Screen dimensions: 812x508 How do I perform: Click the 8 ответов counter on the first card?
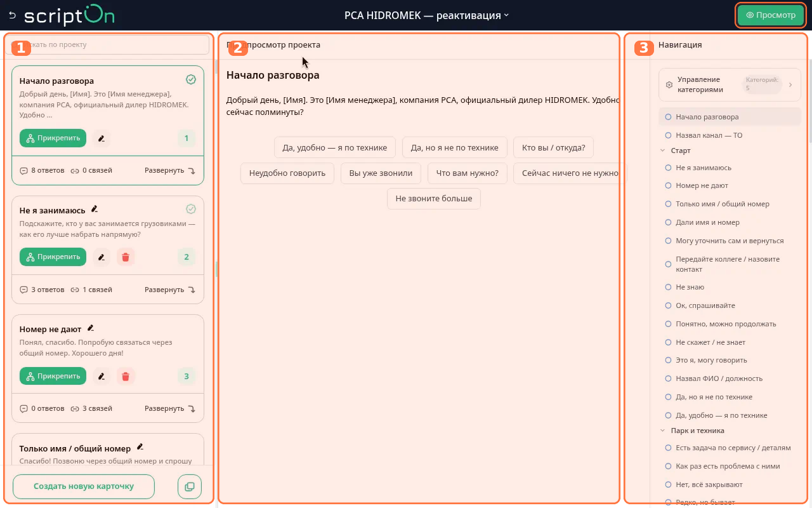tap(42, 170)
